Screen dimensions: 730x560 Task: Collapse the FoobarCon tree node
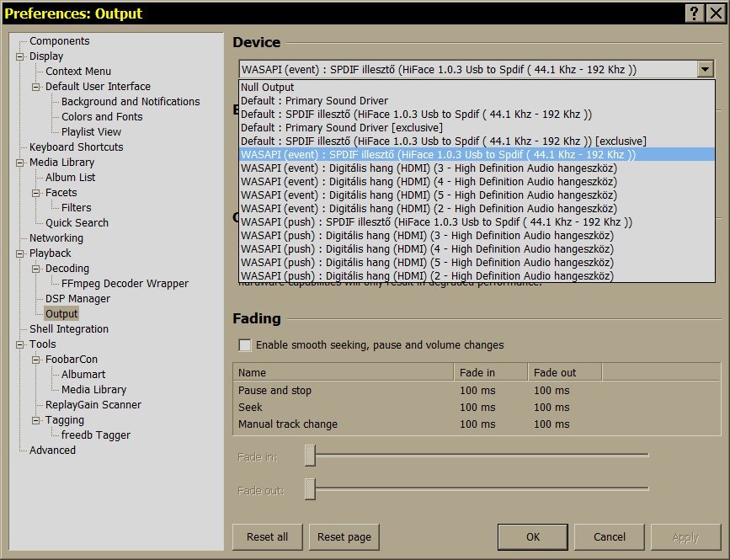36,360
